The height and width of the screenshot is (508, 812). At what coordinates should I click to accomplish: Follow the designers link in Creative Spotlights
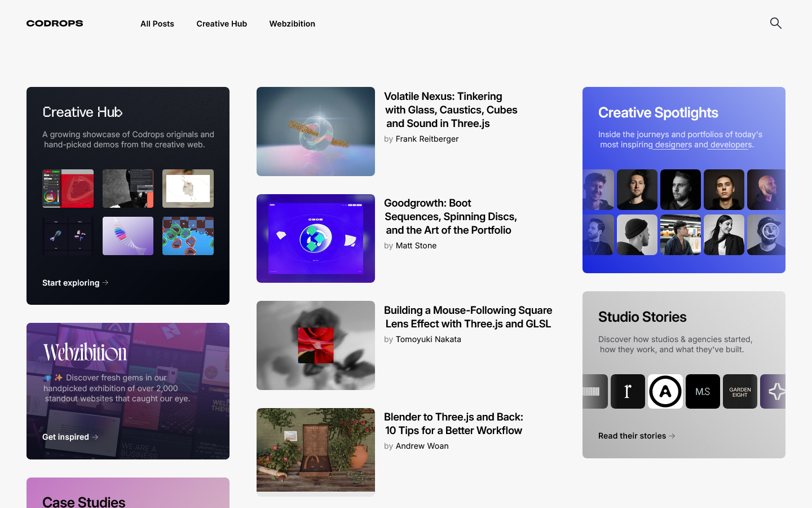(673, 144)
